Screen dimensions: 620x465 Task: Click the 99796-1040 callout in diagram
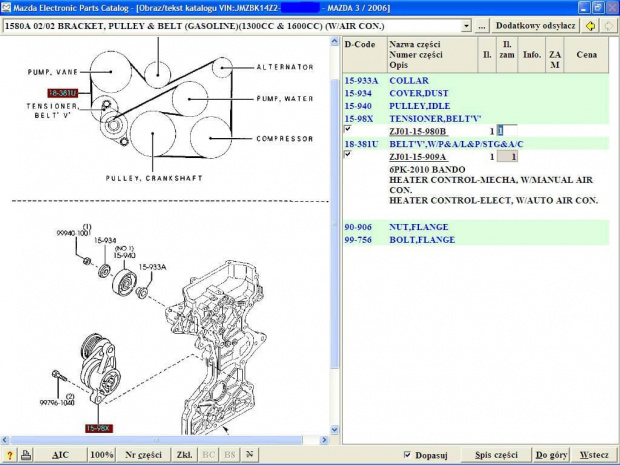[x=57, y=403]
